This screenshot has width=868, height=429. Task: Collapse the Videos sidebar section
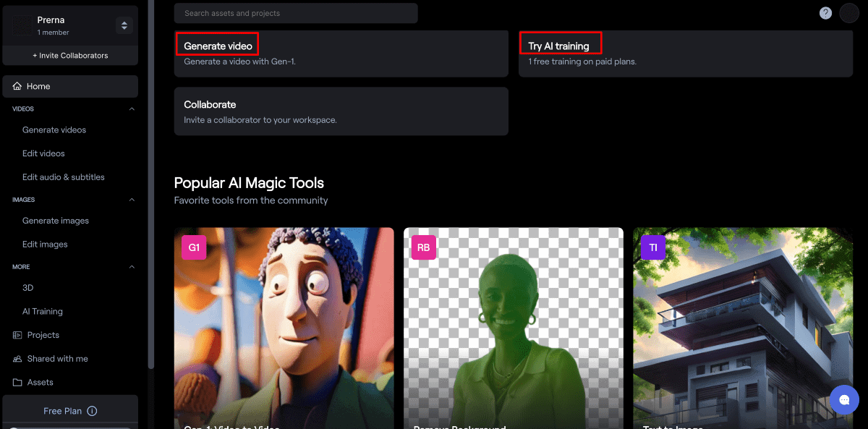(132, 109)
